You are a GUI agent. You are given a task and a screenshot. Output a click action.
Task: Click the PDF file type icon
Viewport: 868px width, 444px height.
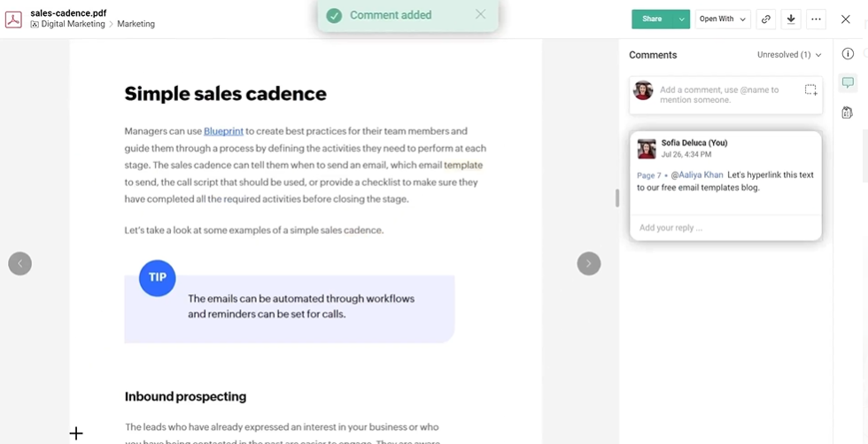tap(13, 19)
